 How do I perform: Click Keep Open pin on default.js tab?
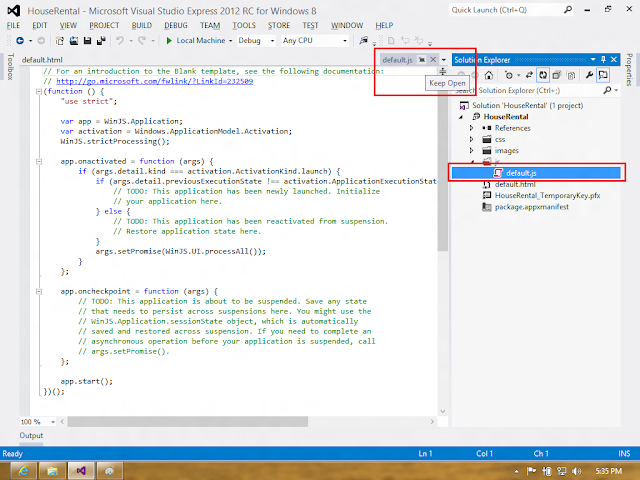pyautogui.click(x=422, y=60)
